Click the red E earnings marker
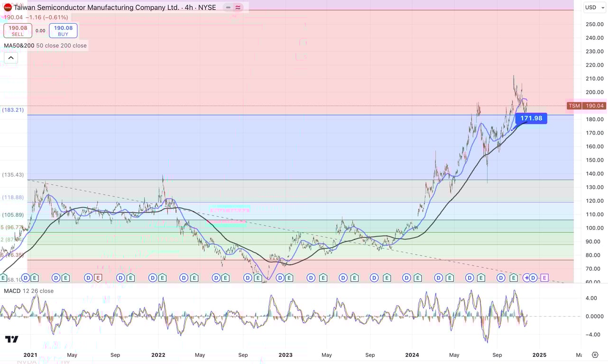This screenshot has height=364, width=608. 98,278
